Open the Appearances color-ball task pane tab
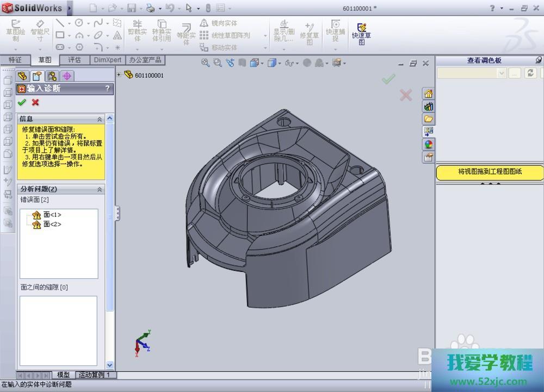Image resolution: width=544 pixels, height=392 pixels. [429, 145]
